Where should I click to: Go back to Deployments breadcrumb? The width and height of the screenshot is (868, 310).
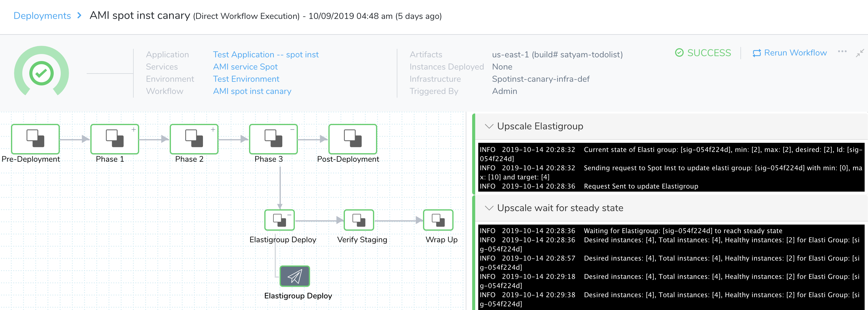point(42,16)
